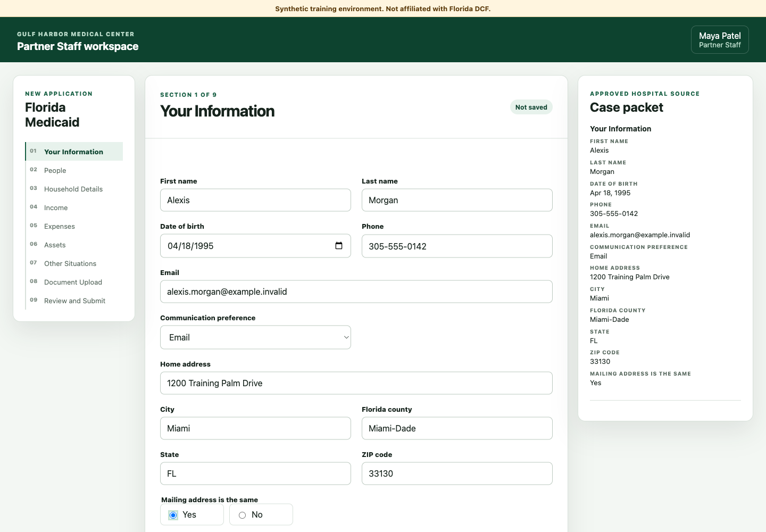The width and height of the screenshot is (766, 532).
Task: Open the Communication preference dropdown
Action: [255, 337]
